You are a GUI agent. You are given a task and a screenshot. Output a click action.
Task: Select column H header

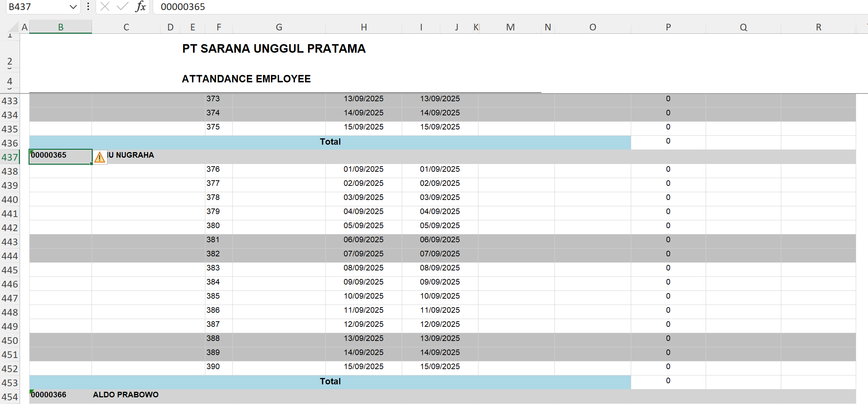(364, 27)
